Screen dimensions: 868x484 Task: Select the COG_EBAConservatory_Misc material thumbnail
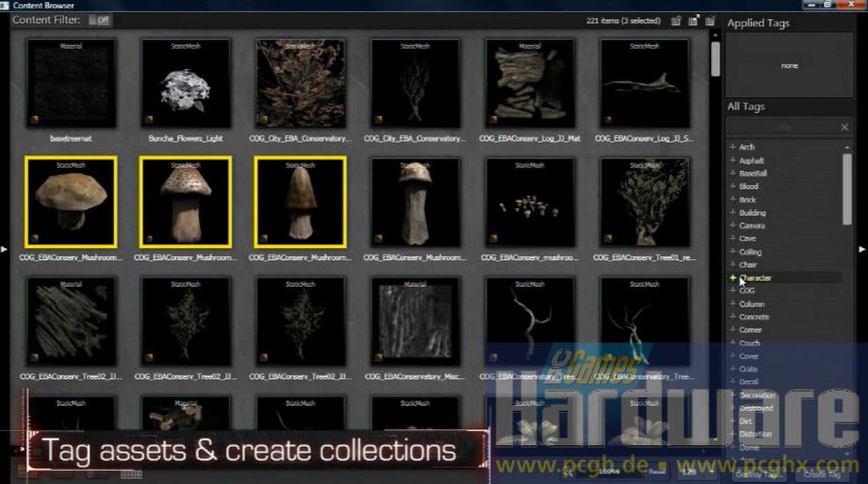coord(415,321)
